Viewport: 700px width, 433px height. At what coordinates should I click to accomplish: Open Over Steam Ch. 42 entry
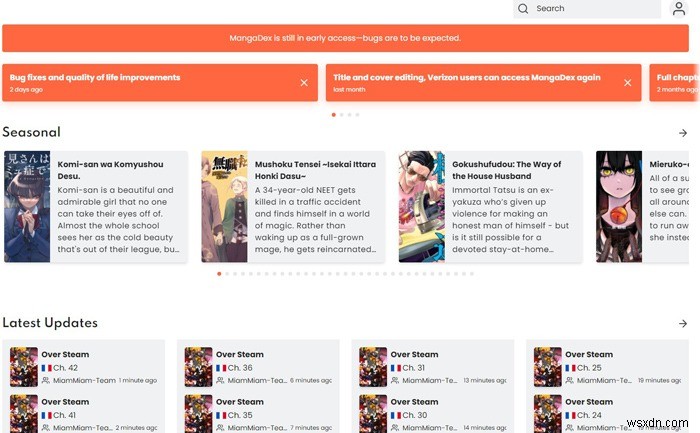83,367
